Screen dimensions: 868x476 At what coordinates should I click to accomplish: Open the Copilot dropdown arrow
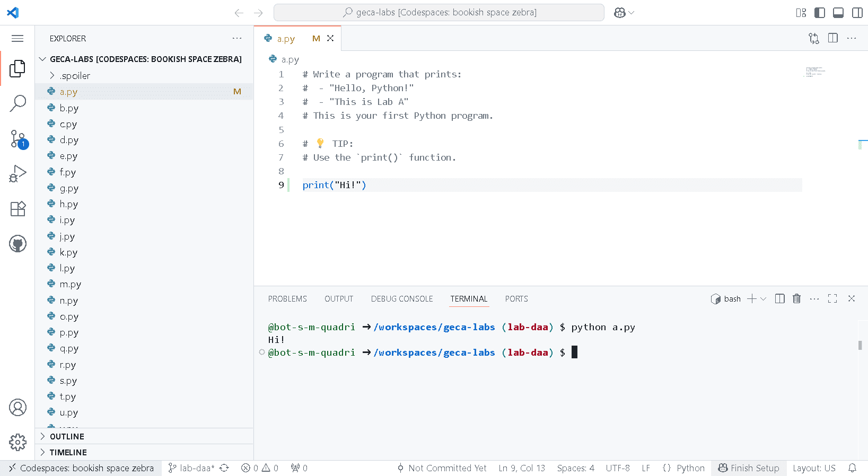point(631,13)
